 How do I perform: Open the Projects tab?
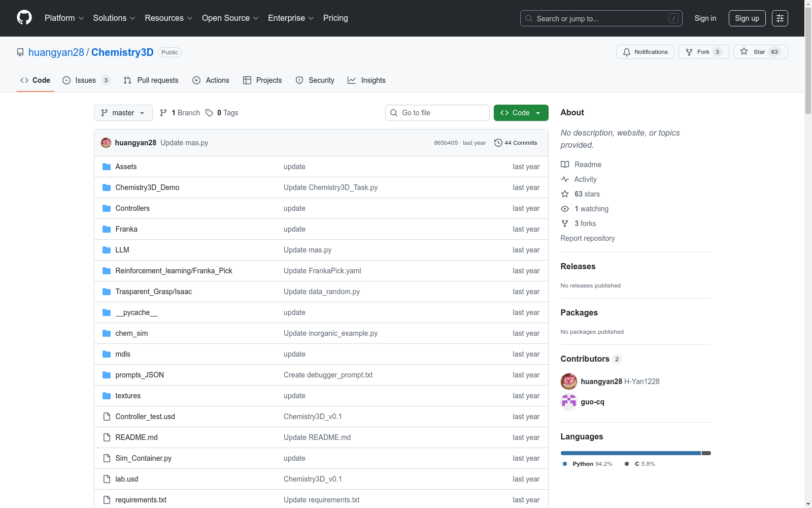coord(262,80)
